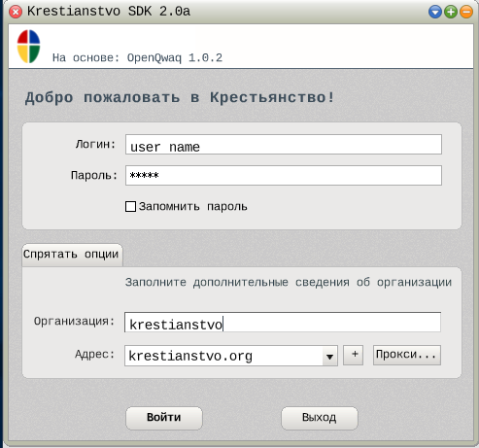Click the orange minus window button
This screenshot has width=479, height=448.
[x=466, y=12]
